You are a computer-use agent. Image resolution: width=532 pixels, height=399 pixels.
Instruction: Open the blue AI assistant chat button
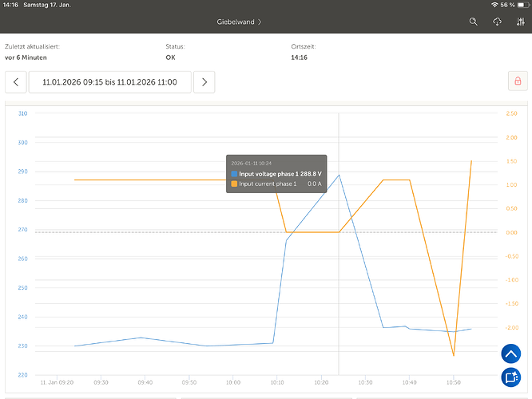click(511, 377)
